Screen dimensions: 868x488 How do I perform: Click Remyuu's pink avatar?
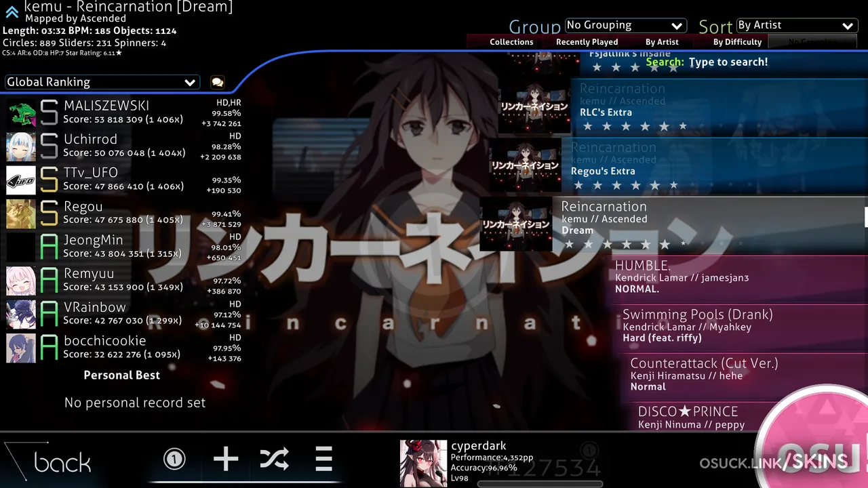click(21, 280)
